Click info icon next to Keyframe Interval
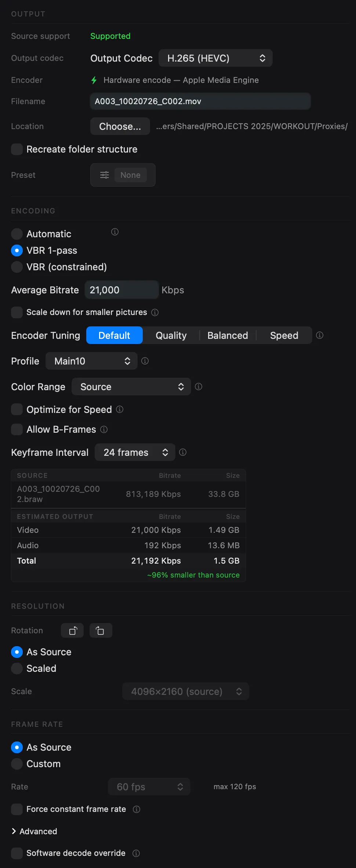 tap(183, 452)
